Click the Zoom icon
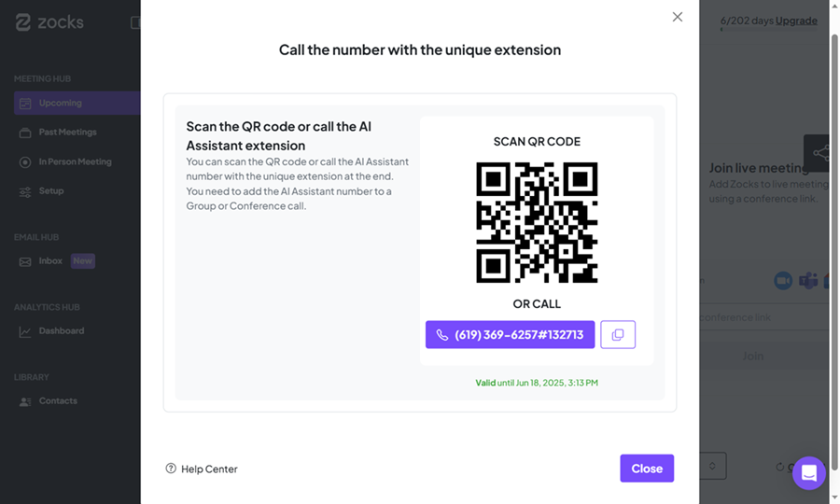The height and width of the screenshot is (504, 840). point(782,281)
